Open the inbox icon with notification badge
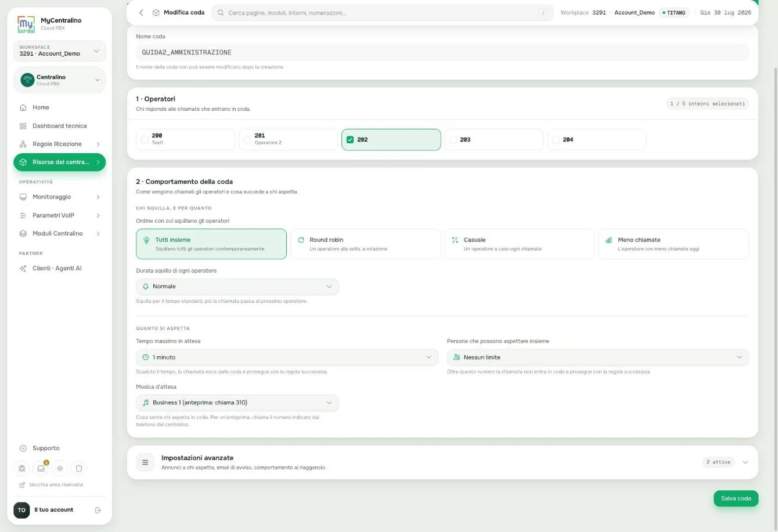Viewport: 778px width, 532px height. tap(41, 468)
